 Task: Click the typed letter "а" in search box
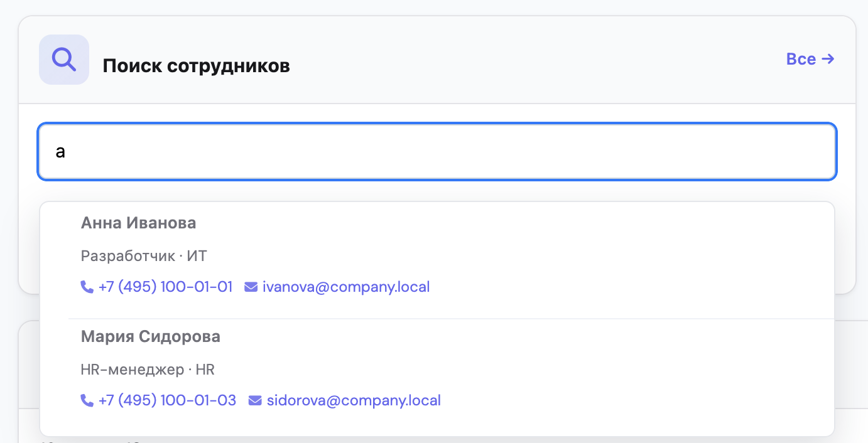click(61, 152)
